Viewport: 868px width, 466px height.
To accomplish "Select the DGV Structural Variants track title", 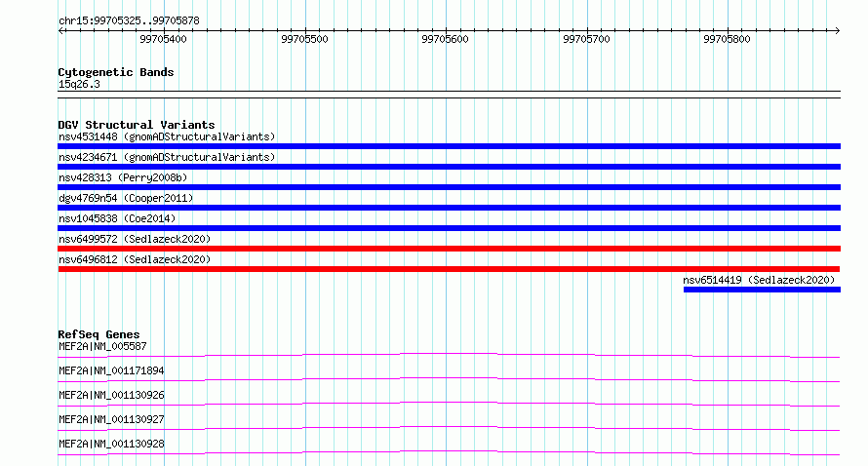I will click(137, 125).
